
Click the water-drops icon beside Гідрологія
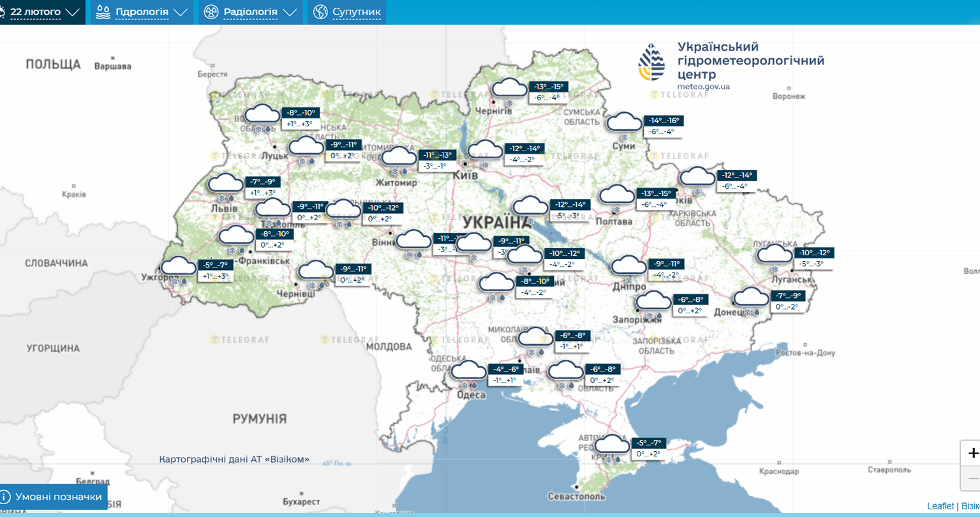tap(103, 12)
